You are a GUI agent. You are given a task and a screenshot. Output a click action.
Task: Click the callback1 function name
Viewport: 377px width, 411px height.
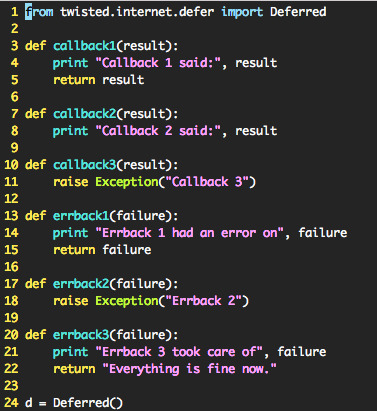click(x=84, y=46)
